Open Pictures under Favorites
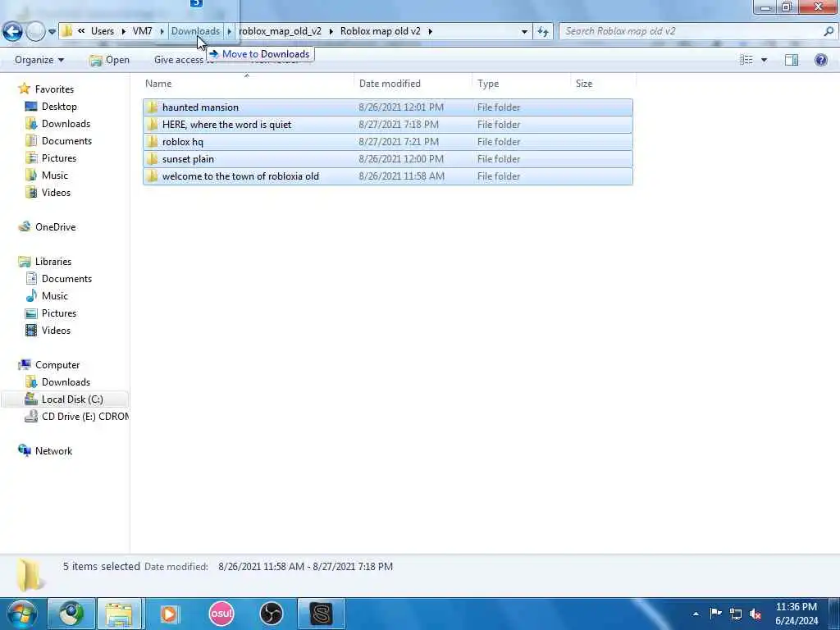The height and width of the screenshot is (630, 840). pyautogui.click(x=59, y=158)
